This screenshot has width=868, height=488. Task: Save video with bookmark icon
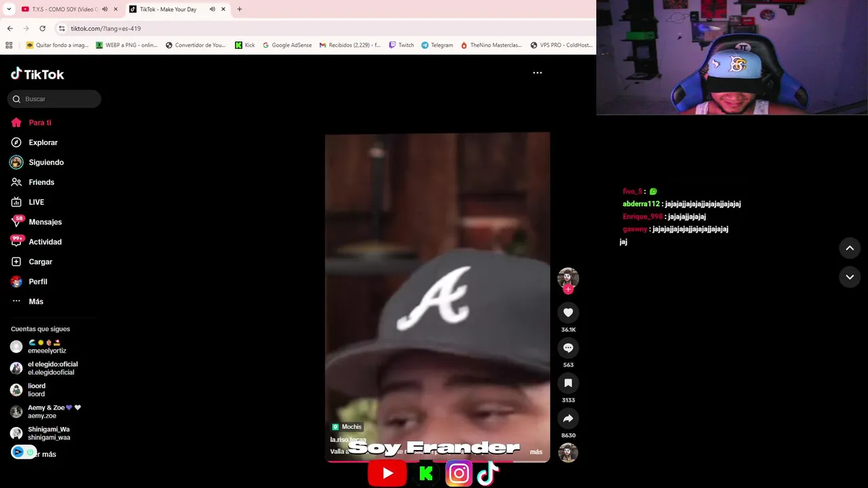(568, 383)
